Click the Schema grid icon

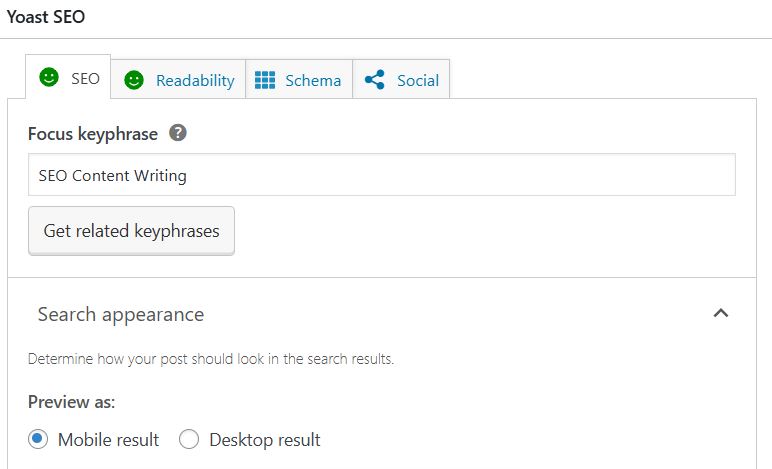tap(265, 80)
